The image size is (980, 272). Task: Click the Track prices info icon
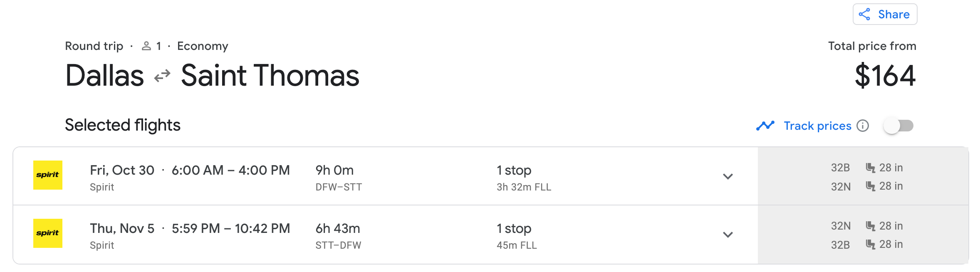(863, 126)
